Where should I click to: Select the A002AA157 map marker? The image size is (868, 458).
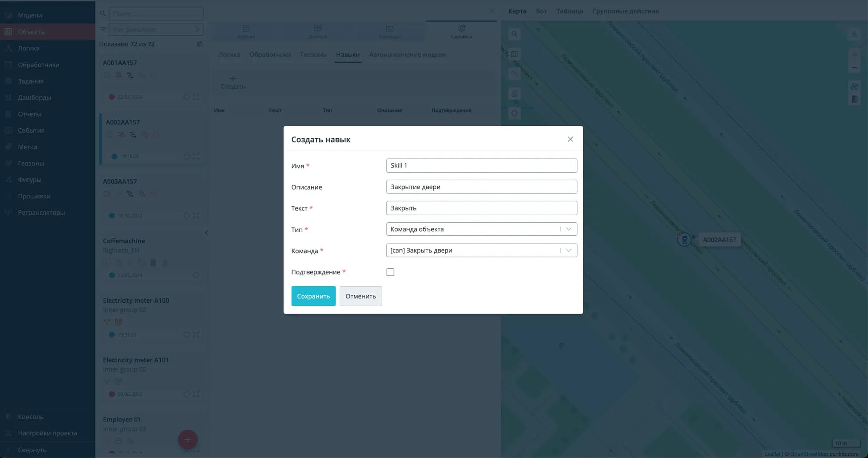[x=684, y=240]
